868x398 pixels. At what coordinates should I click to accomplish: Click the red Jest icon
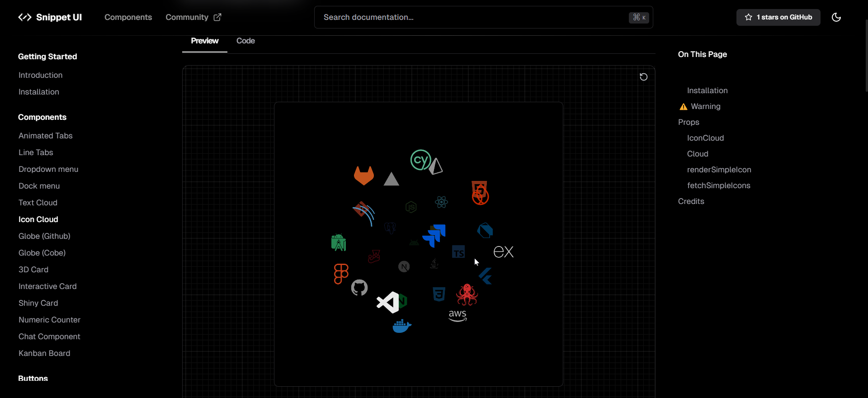374,256
